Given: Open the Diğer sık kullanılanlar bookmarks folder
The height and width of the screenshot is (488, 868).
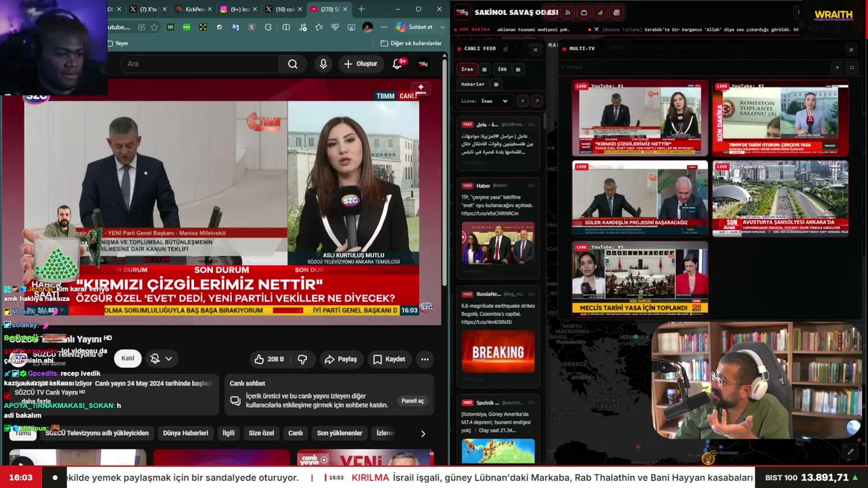Looking at the screenshot, I should tap(411, 43).
